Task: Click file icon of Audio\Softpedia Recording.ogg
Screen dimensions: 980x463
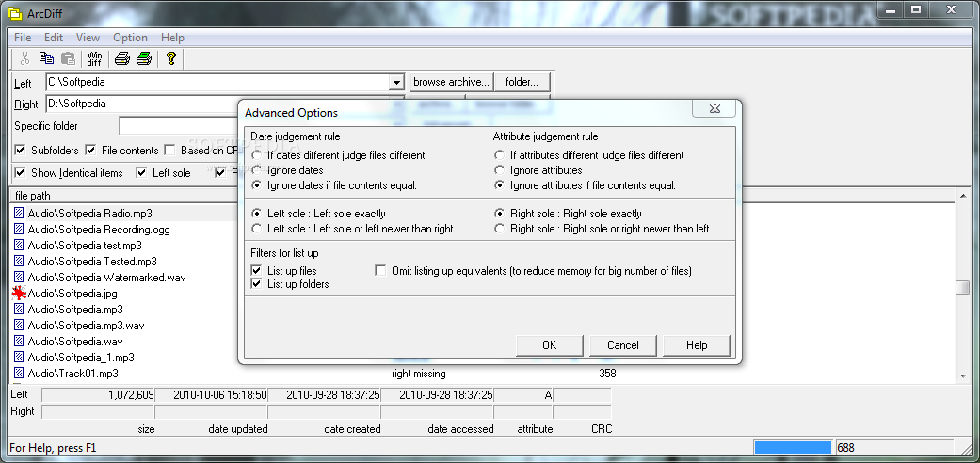Action: (x=19, y=230)
